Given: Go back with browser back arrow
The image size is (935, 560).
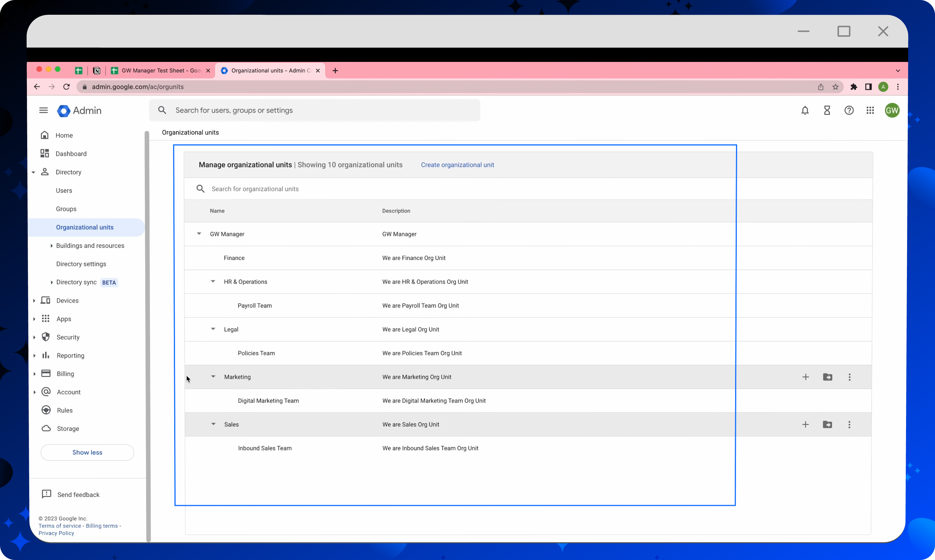Looking at the screenshot, I should pyautogui.click(x=37, y=87).
